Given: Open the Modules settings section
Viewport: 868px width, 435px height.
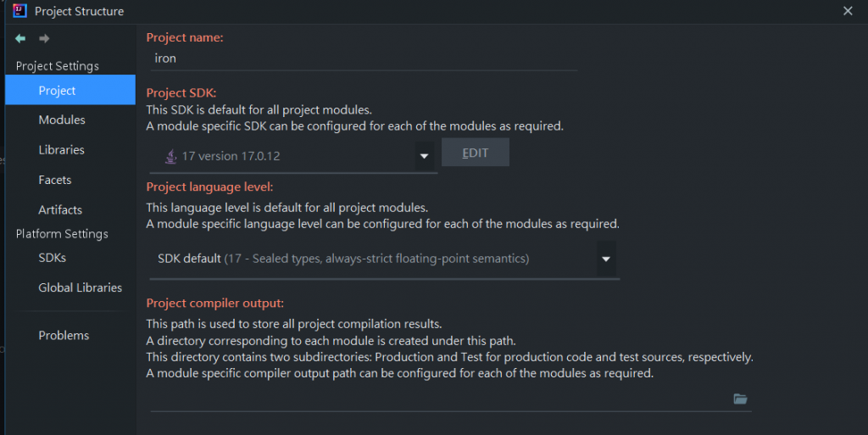Looking at the screenshot, I should click(62, 120).
